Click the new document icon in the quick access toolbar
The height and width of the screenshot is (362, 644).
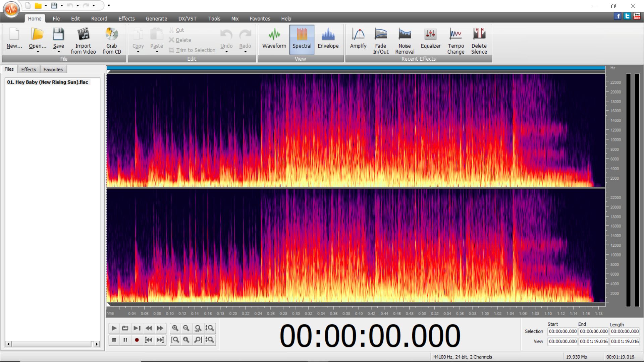(28, 5)
